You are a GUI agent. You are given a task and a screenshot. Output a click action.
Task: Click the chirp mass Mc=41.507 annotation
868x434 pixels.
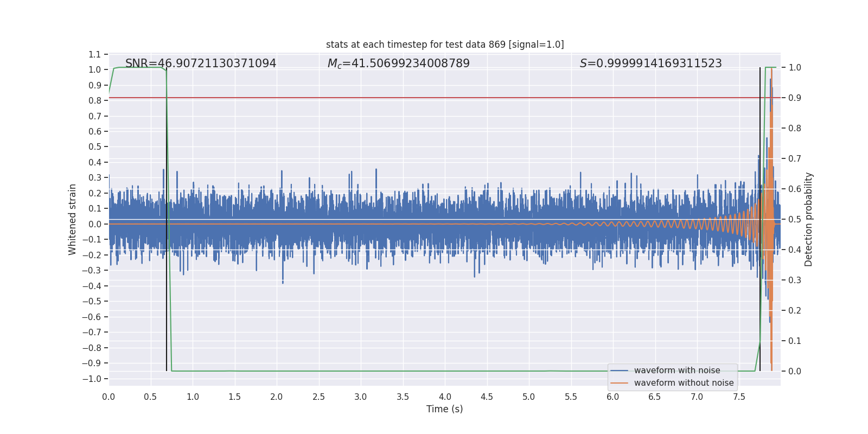tap(399, 63)
